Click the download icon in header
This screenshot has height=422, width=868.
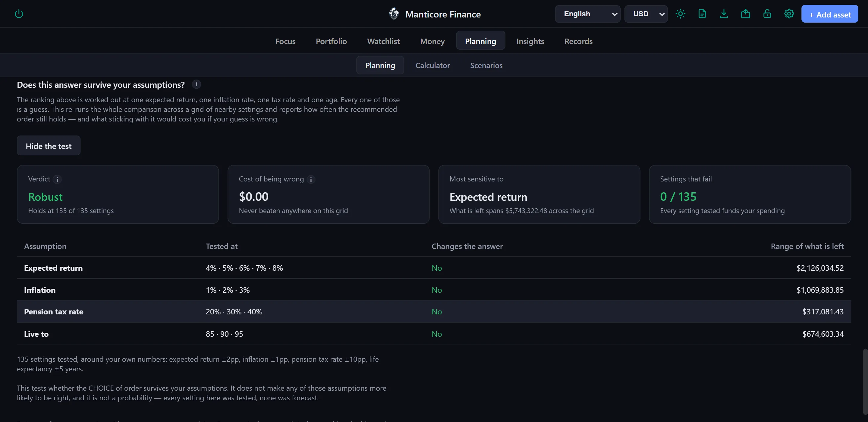coord(724,14)
